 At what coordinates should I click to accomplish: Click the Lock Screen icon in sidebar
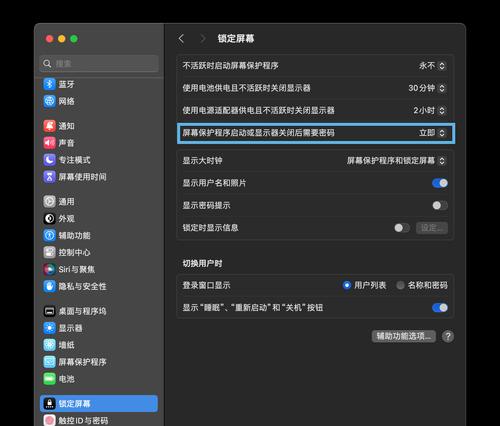pos(49,404)
